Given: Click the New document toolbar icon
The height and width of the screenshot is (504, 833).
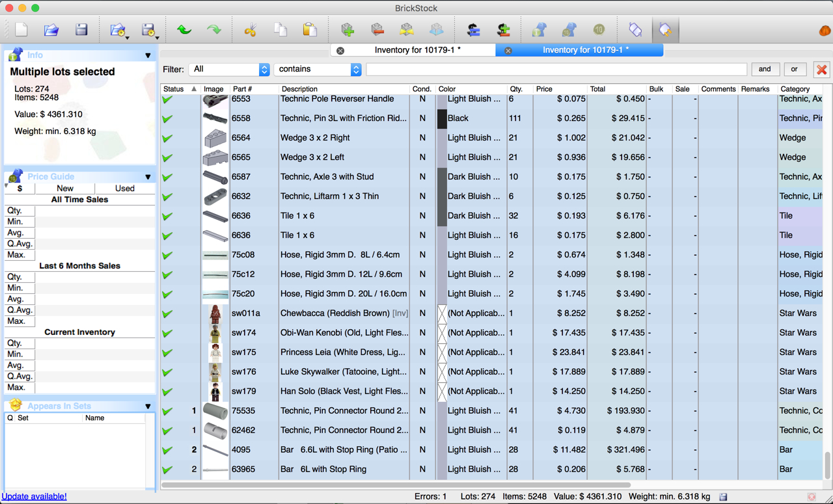Looking at the screenshot, I should click(21, 30).
